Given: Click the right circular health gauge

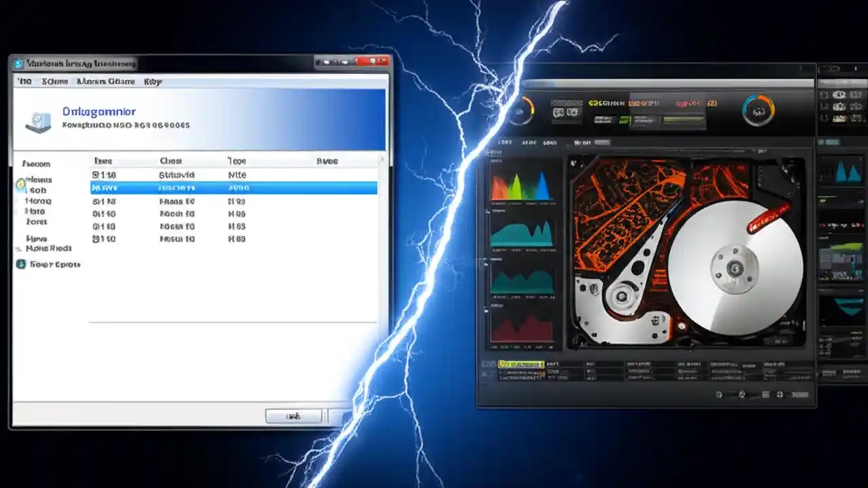Looking at the screenshot, I should (759, 110).
